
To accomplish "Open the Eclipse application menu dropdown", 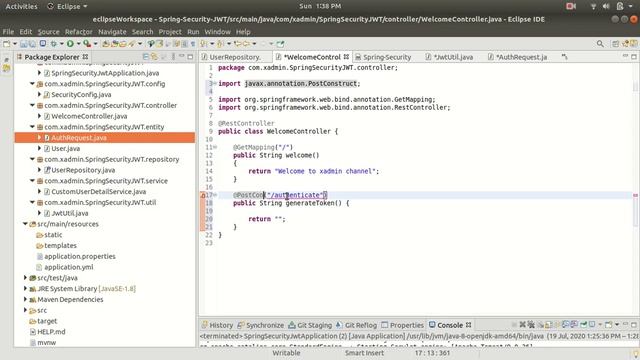I will (68, 6).
